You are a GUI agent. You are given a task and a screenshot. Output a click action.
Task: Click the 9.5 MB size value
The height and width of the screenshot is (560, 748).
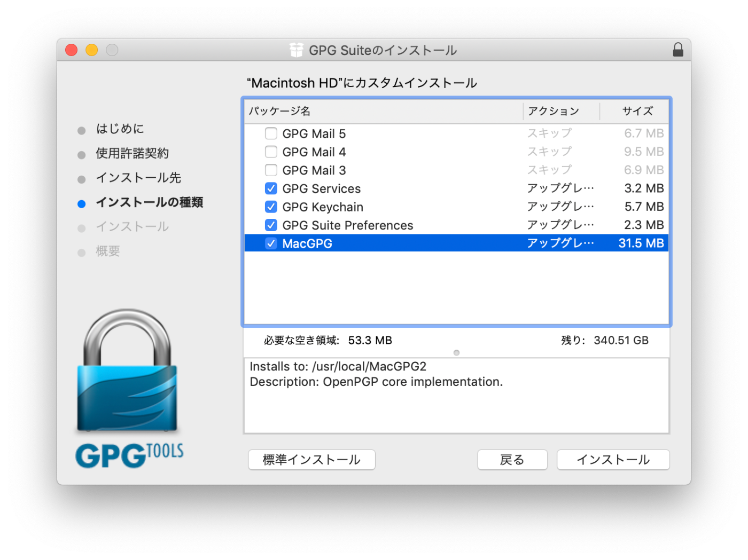[x=644, y=152]
